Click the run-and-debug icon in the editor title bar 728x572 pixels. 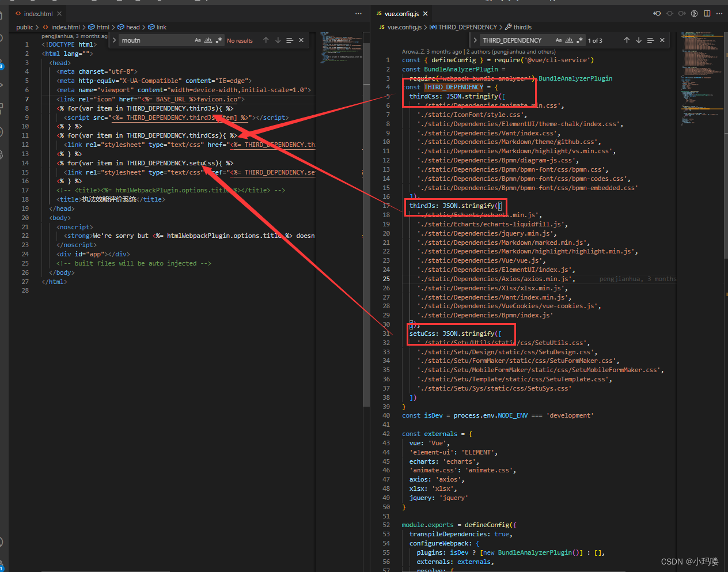point(694,13)
